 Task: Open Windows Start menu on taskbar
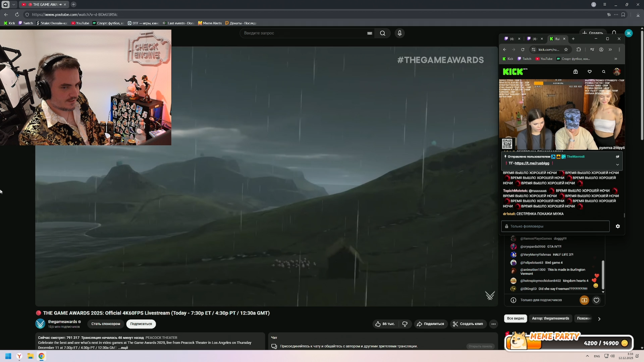point(8,356)
